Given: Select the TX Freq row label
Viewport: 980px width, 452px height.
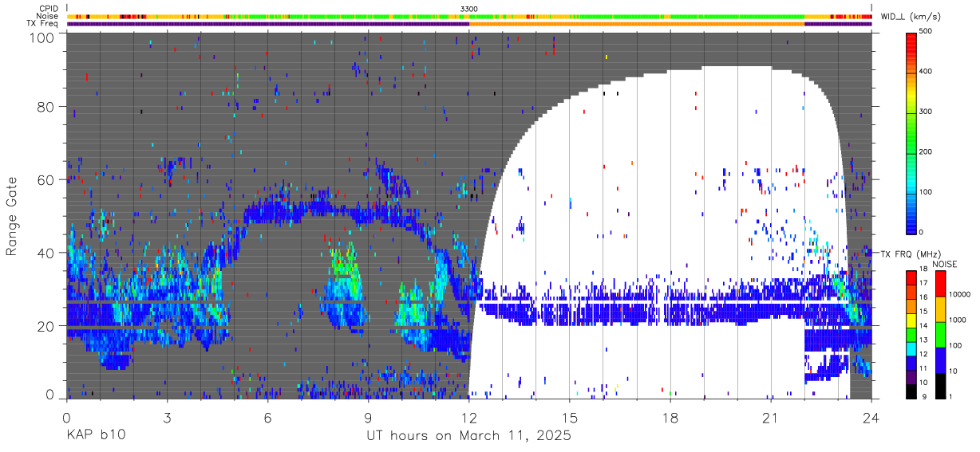Looking at the screenshot, I should coord(43,23).
